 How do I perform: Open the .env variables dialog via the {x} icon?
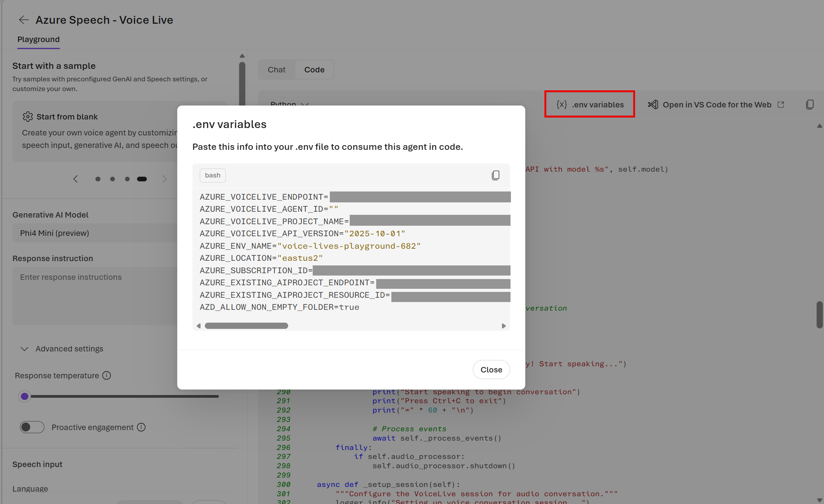click(x=561, y=104)
